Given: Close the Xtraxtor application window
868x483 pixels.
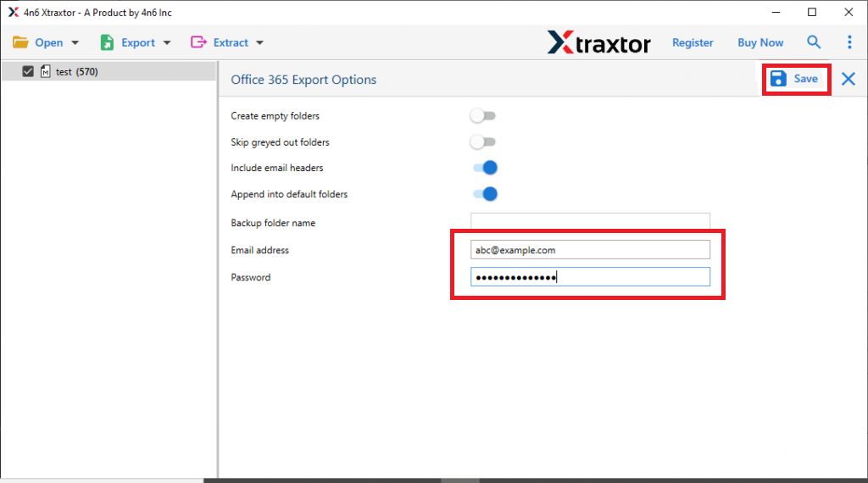Looking at the screenshot, I should pyautogui.click(x=849, y=12).
